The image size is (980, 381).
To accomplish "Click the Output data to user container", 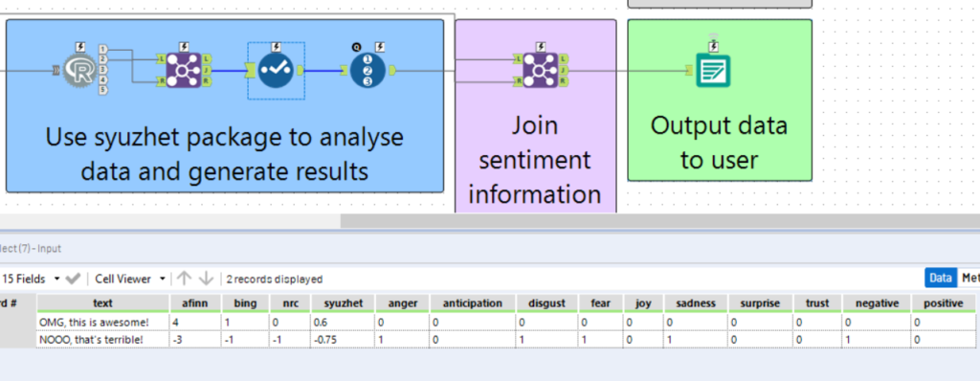I will coord(720,101).
